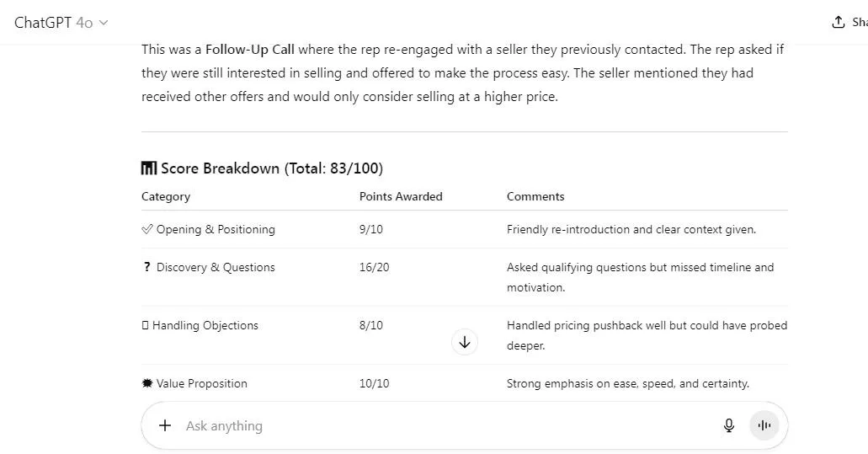Click the Share label text
868x454 pixels.
click(x=860, y=22)
